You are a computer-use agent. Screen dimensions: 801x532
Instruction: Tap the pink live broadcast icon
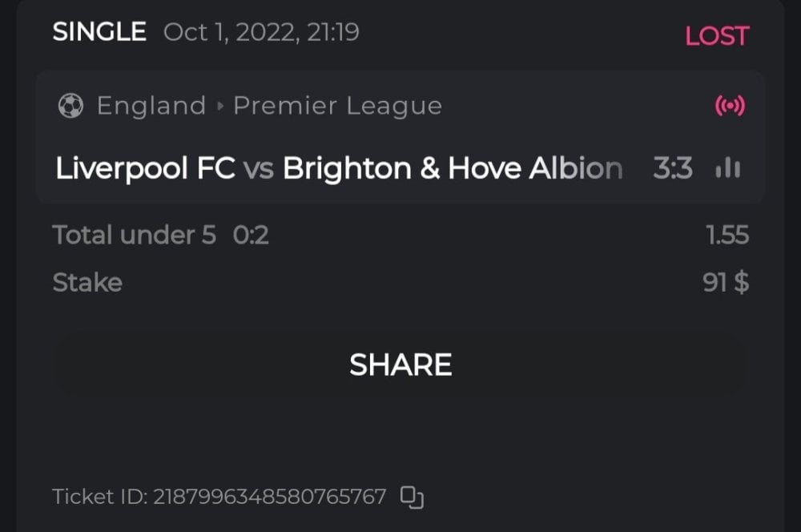(x=729, y=106)
